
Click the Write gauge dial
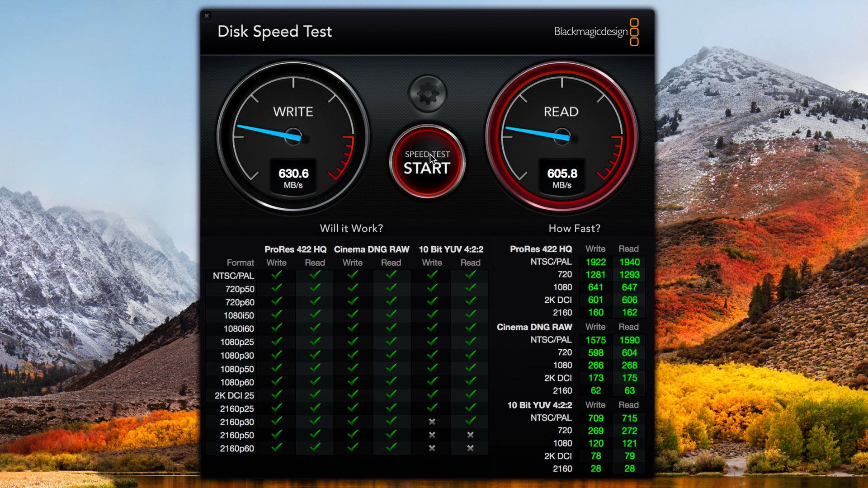(x=293, y=136)
